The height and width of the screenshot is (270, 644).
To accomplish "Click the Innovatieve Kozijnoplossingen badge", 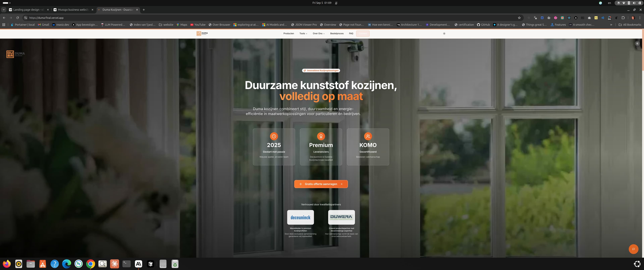I will pyautogui.click(x=321, y=70).
